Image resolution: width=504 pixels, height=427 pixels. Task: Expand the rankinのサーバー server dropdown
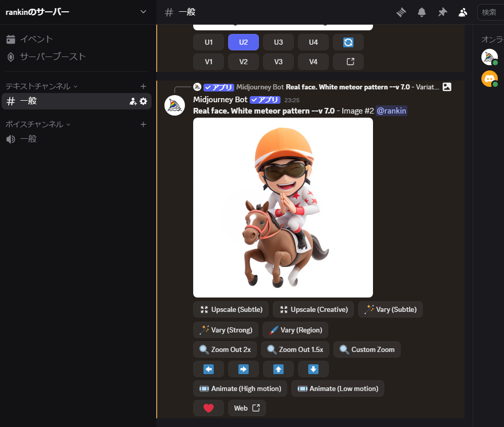click(143, 12)
